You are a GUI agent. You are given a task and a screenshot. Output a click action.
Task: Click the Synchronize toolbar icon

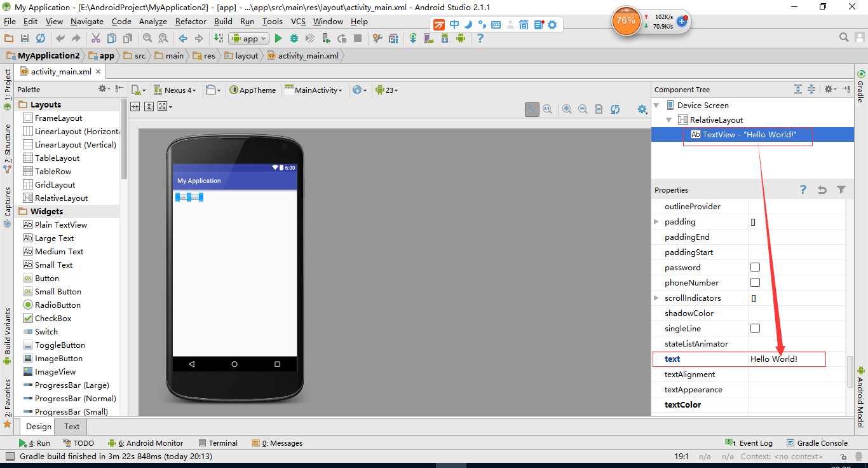pos(41,38)
